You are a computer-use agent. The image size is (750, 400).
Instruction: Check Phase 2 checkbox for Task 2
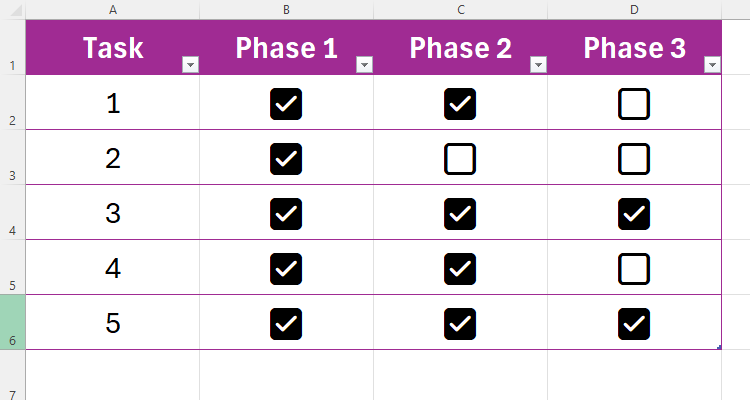click(460, 158)
